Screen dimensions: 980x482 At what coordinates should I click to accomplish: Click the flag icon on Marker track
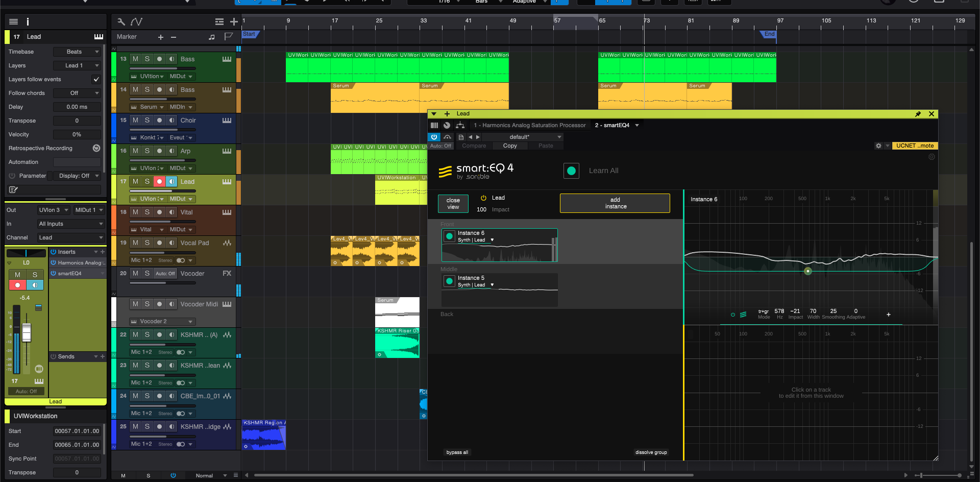click(229, 36)
